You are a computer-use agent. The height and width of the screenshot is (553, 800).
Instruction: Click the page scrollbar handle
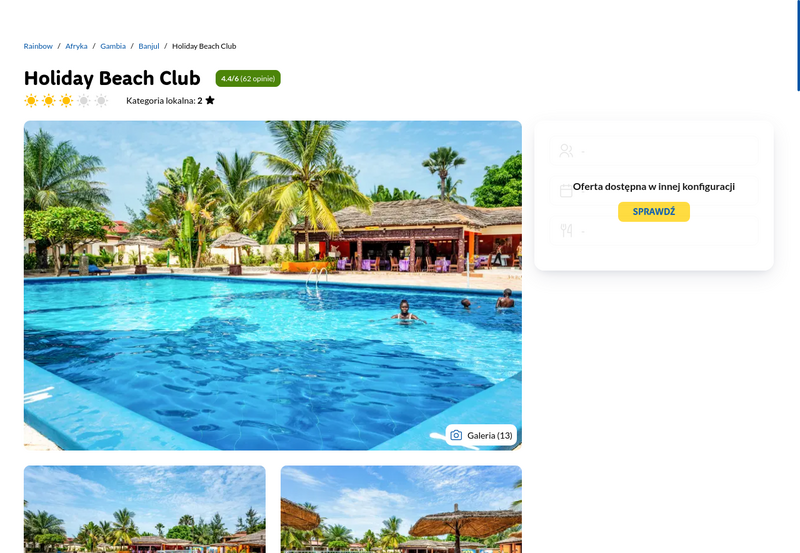(798, 46)
